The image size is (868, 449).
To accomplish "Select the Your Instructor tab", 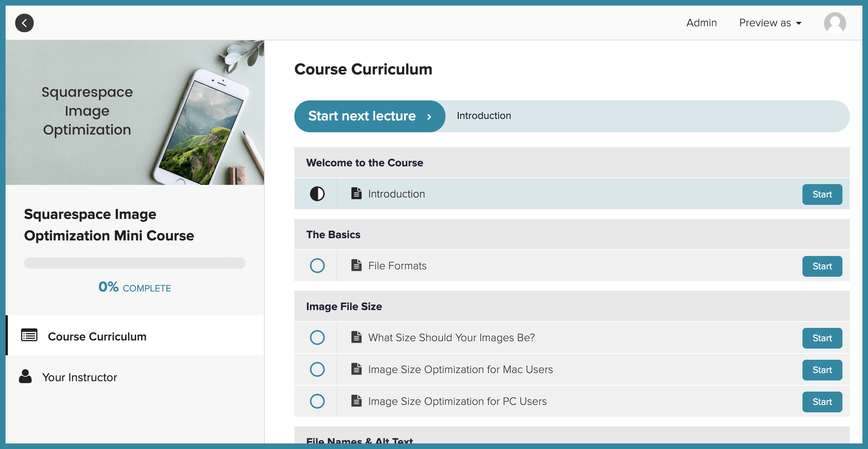I will pos(80,377).
